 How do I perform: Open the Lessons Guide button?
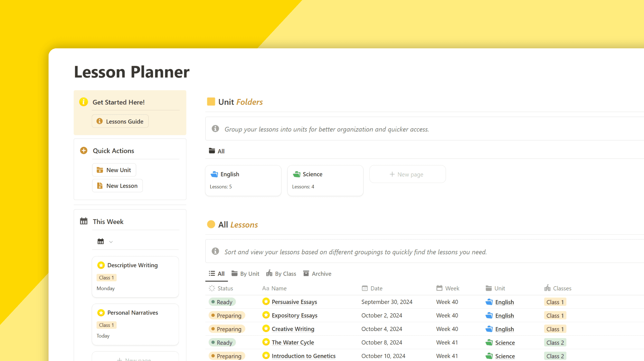[x=120, y=121]
